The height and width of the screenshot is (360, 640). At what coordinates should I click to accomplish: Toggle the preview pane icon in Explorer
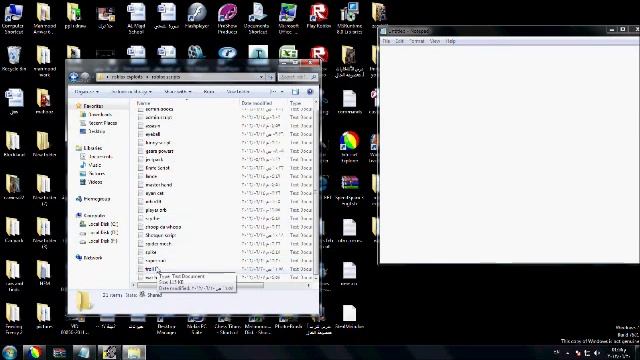pos(296,92)
